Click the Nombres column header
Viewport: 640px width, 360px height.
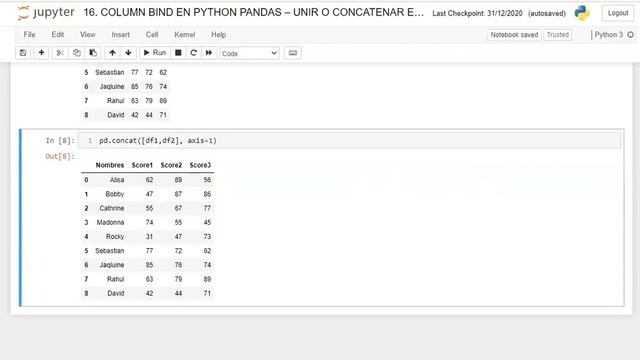[x=110, y=165]
